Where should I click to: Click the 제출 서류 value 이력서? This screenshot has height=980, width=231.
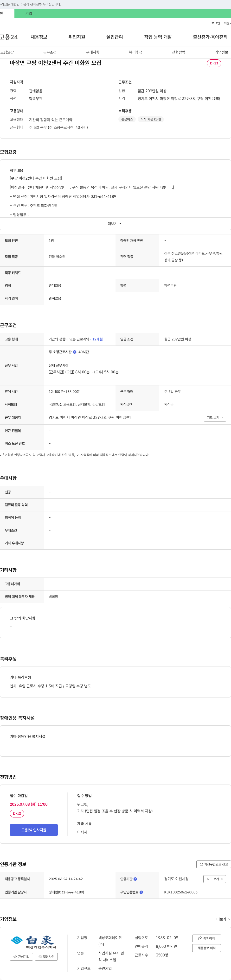(82, 832)
